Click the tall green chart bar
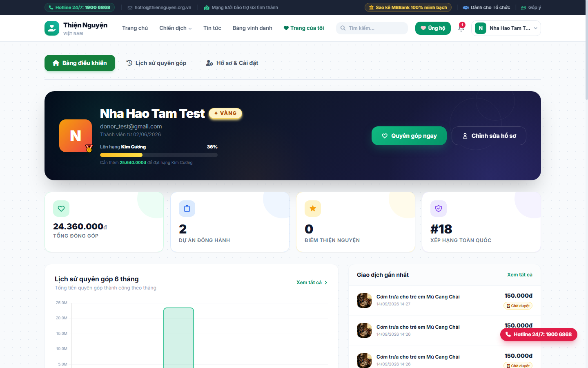The width and height of the screenshot is (588, 368). pos(178,338)
